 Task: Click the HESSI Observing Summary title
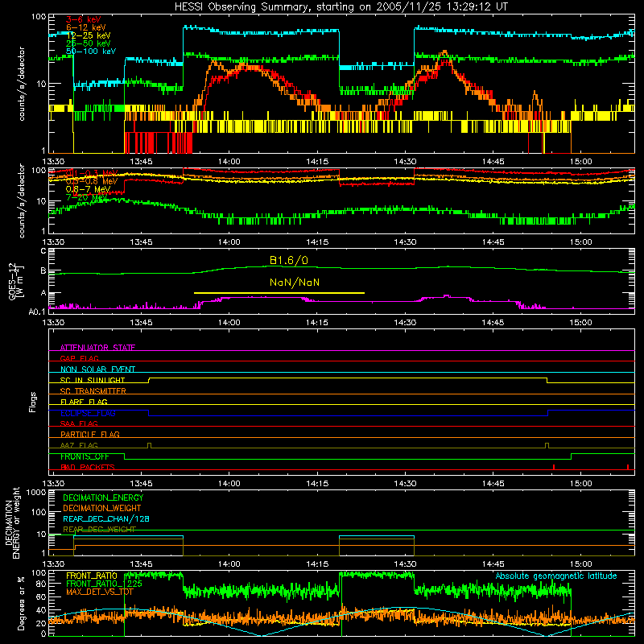341,6
